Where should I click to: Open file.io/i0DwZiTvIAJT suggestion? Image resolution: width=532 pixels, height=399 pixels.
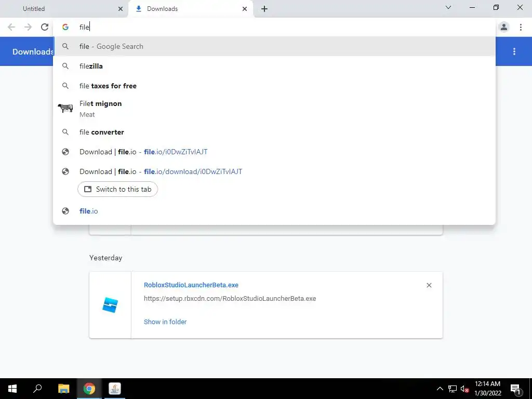274,152
